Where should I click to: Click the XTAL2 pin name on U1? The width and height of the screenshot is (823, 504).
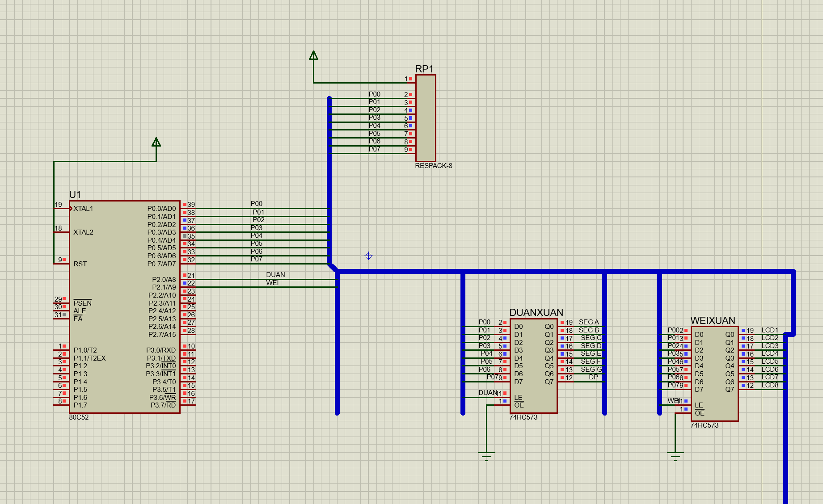tap(83, 232)
